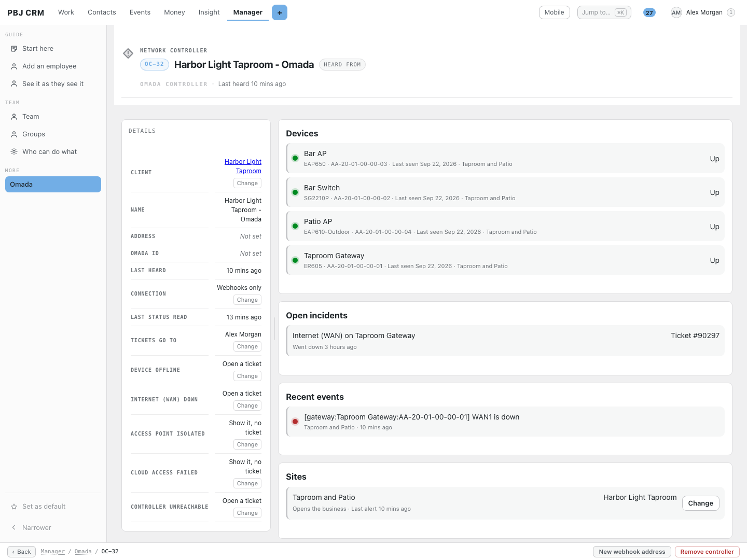Click the Team sidebar icon
Viewport: 747px width, 560px height.
pyautogui.click(x=14, y=117)
